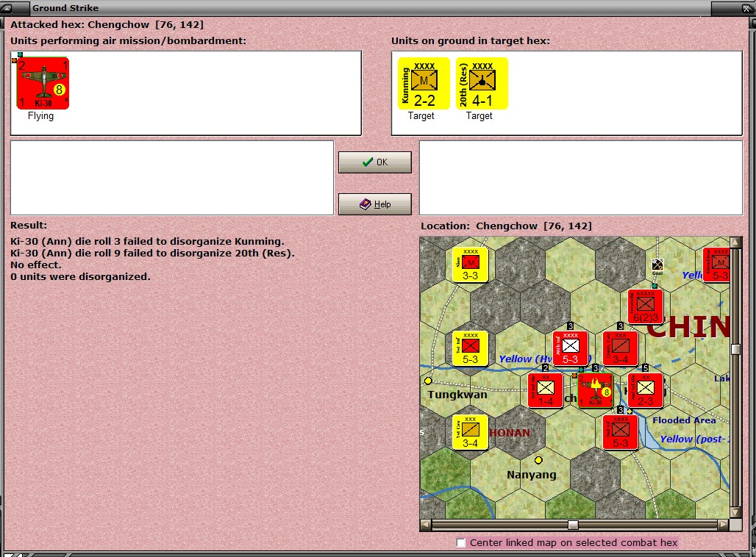Click the 'Flooded Area' map label
The width and height of the screenshot is (756, 557).
684,420
